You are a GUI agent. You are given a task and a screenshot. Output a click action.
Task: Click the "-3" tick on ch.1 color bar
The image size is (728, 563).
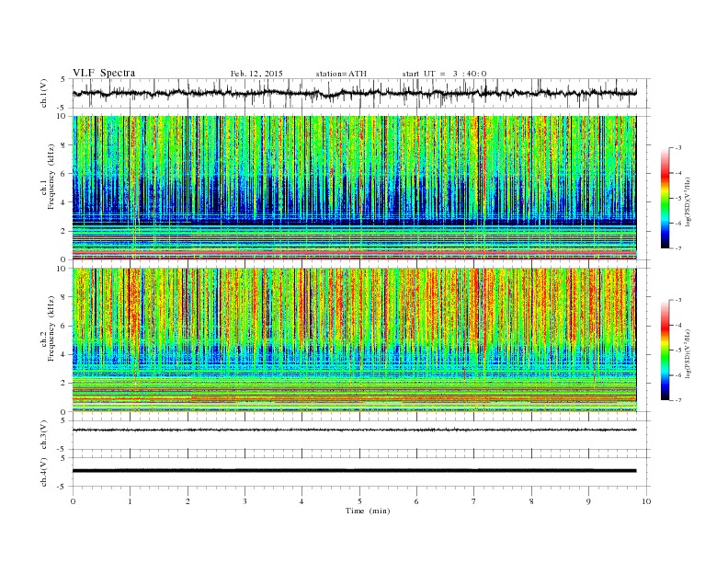677,148
